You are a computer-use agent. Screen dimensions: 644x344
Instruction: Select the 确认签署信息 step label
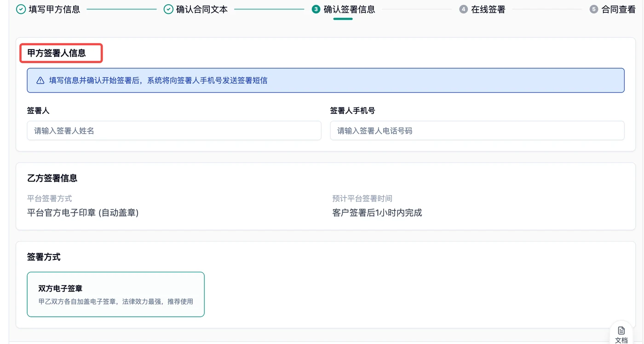[x=349, y=9]
